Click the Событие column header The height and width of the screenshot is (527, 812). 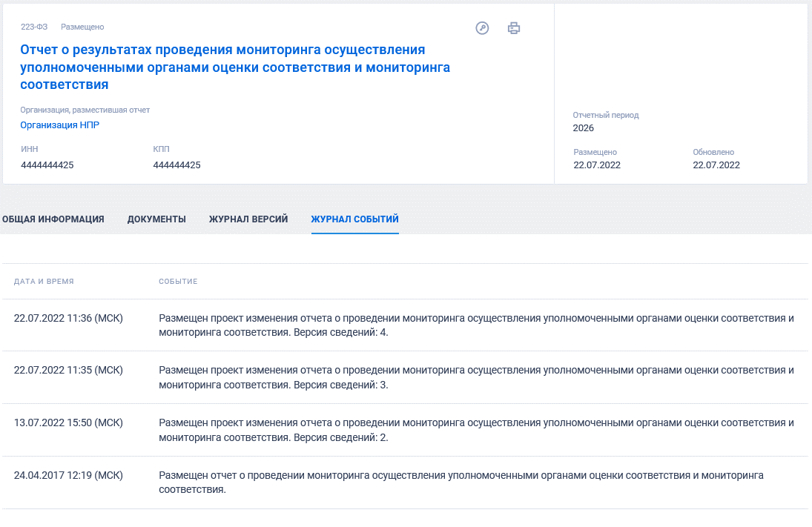178,282
